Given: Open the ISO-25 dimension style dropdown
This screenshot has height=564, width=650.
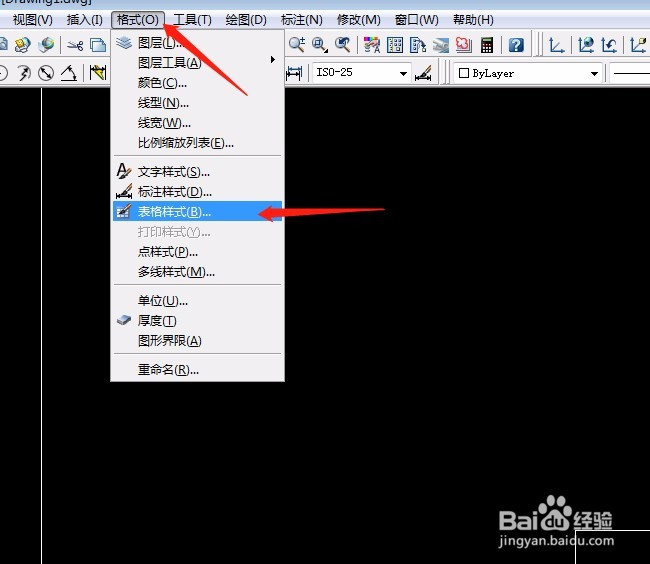Looking at the screenshot, I should [403, 74].
